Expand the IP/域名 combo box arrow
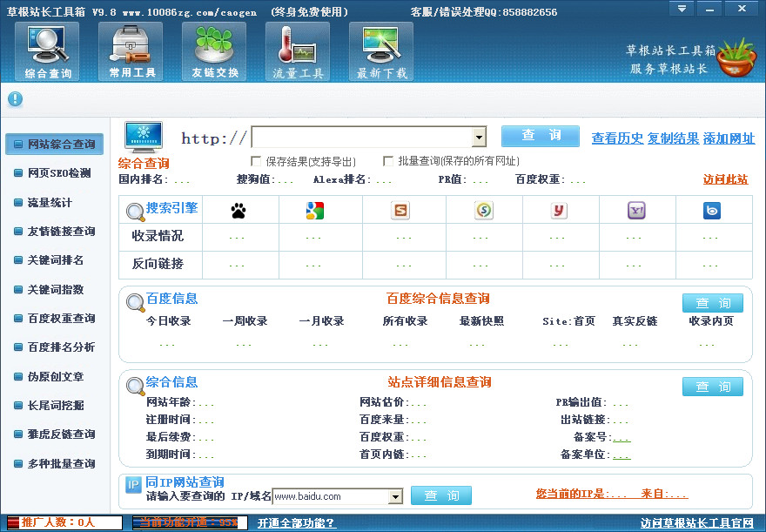This screenshot has width=766, height=532. pyautogui.click(x=395, y=497)
